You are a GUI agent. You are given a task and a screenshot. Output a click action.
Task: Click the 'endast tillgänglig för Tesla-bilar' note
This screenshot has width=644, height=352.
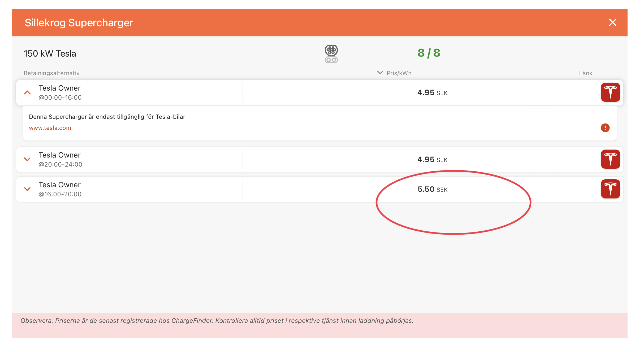pos(107,117)
